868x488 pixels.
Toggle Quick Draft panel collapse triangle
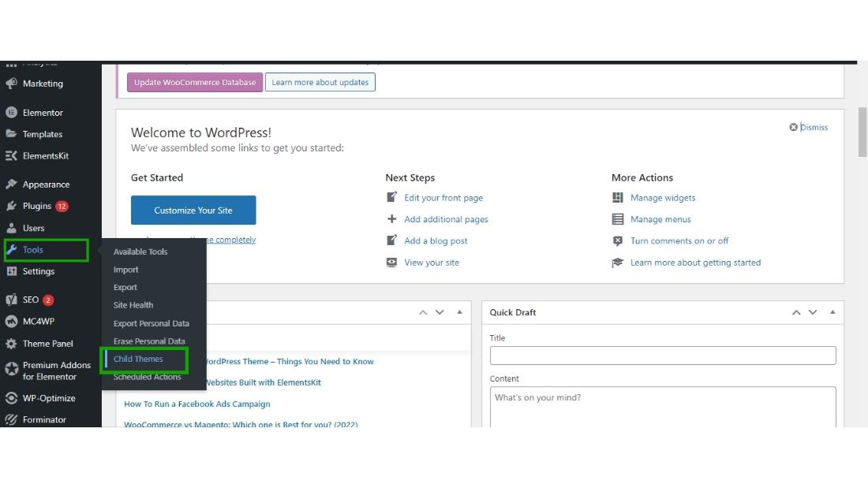(x=832, y=312)
